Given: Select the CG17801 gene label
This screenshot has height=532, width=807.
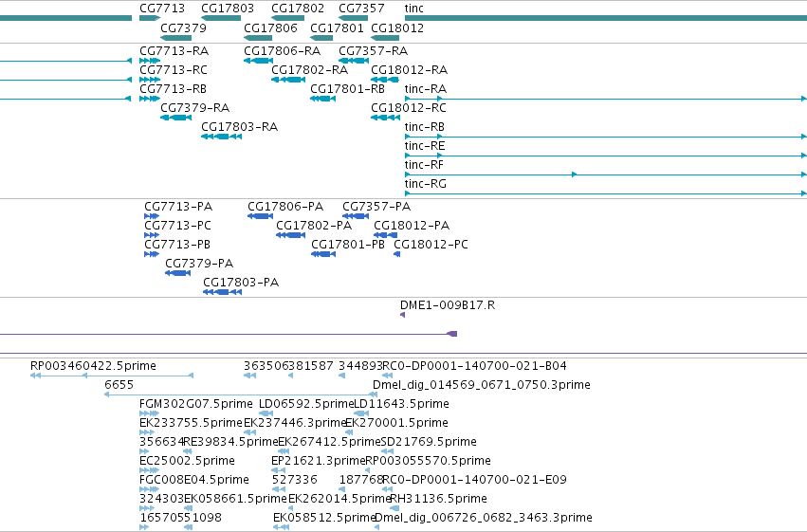Looking at the screenshot, I should click(x=337, y=28).
